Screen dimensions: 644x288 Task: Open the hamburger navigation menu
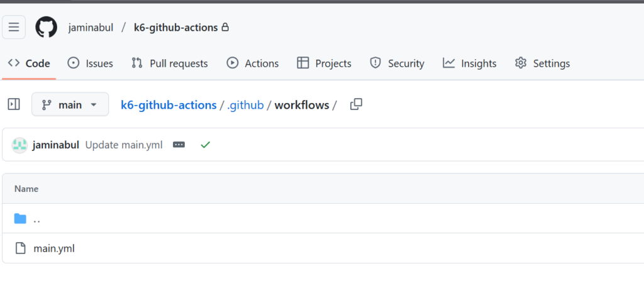pos(14,27)
